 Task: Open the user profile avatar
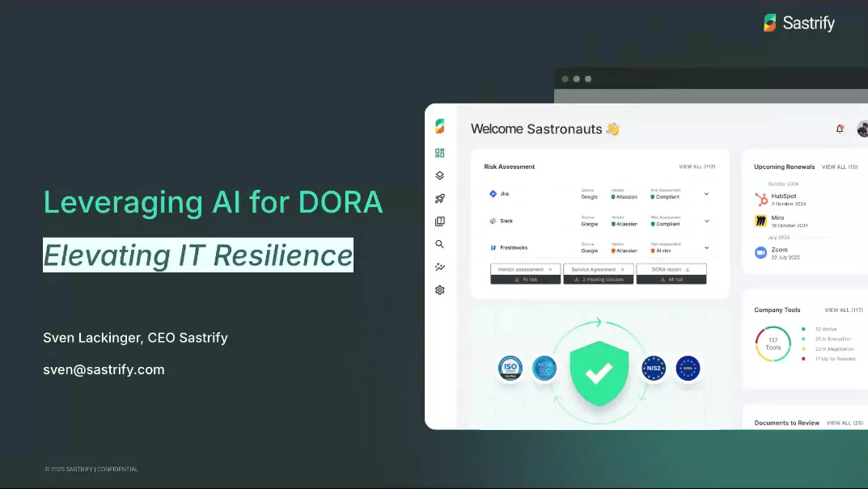[x=862, y=129]
